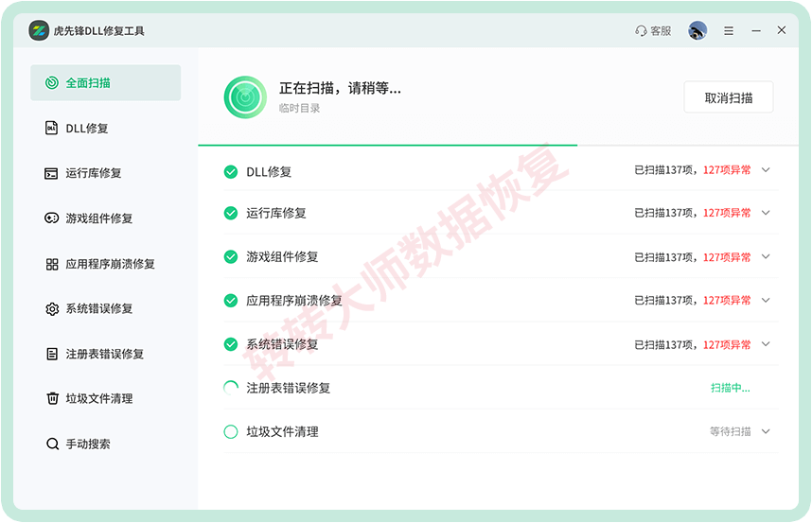Viewport: 812px width, 523px height.
Task: Click the 正在扫描，请稍等... heading
Action: click(340, 89)
